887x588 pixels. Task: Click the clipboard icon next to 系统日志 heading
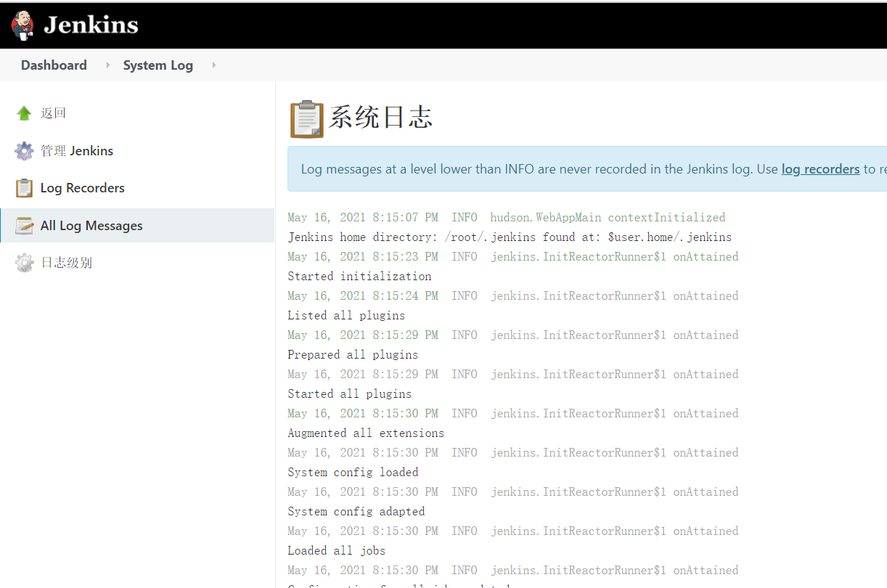[307, 119]
